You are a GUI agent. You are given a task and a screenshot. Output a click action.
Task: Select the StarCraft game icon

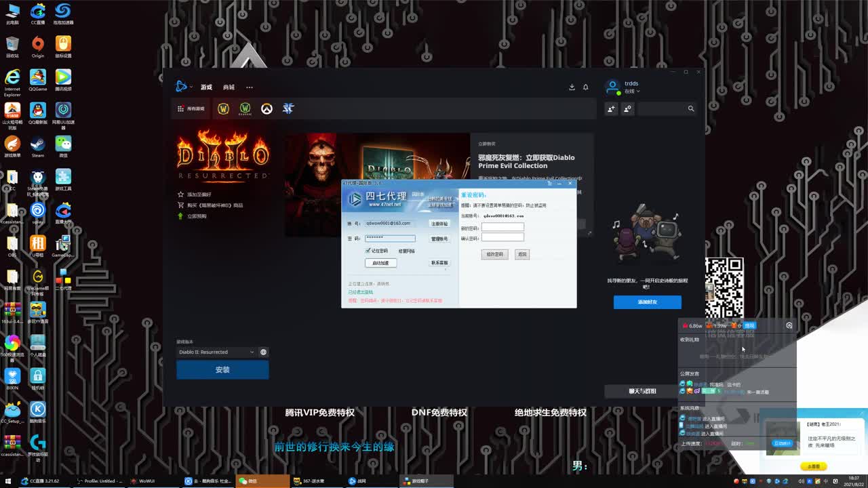coord(288,108)
